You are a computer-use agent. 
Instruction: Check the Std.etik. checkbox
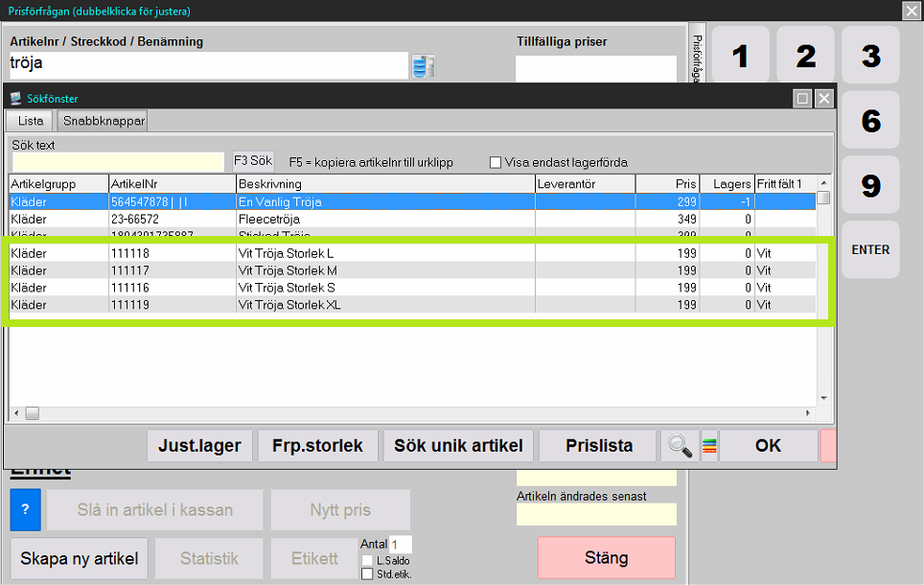point(367,574)
